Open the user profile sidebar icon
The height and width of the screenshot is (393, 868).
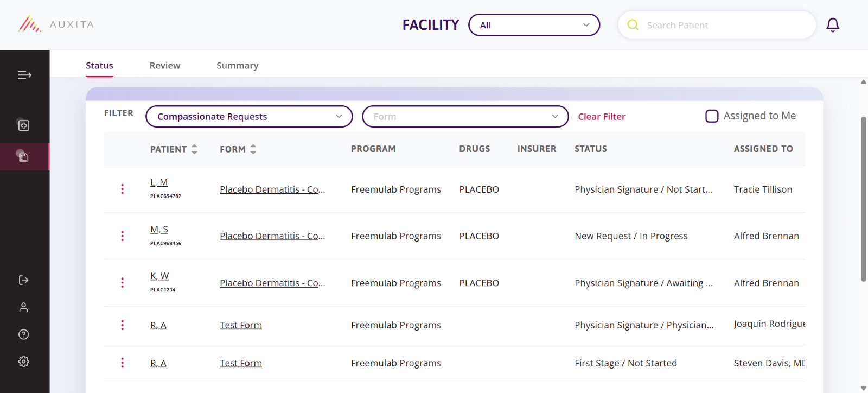tap(23, 307)
